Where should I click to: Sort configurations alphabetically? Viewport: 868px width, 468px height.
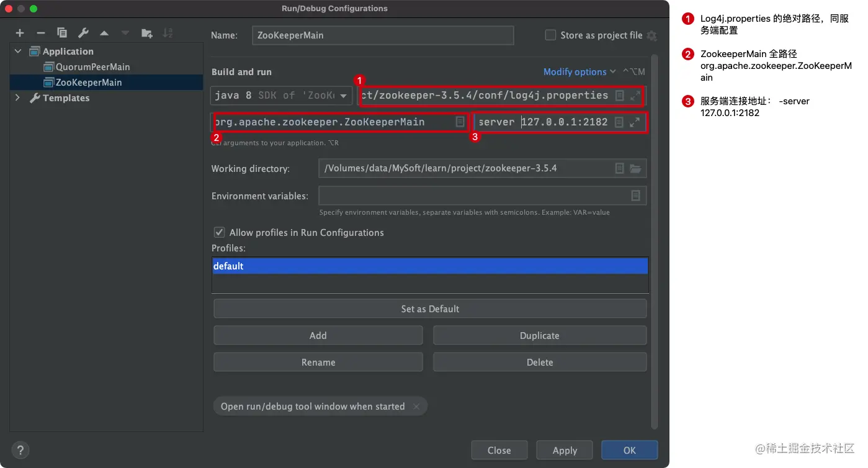coord(168,33)
